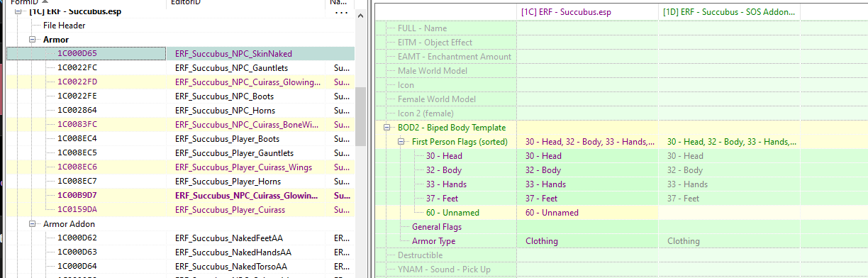Collapse the Armor Addon group

[33, 224]
